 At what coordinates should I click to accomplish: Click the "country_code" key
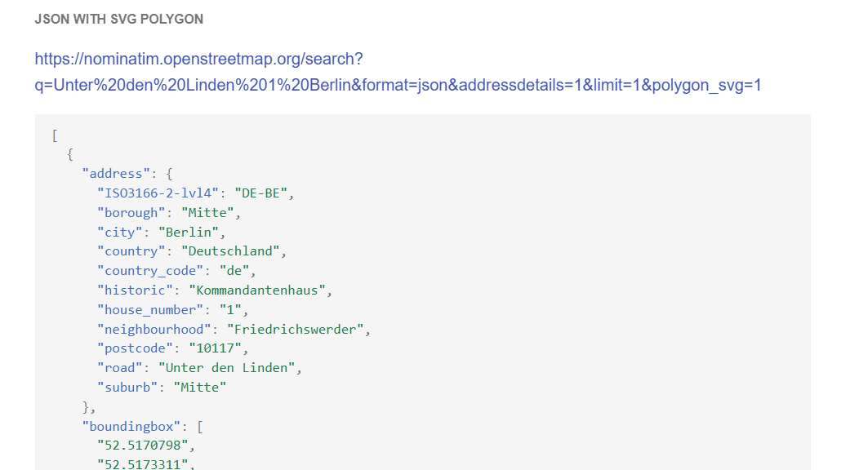click(x=151, y=271)
